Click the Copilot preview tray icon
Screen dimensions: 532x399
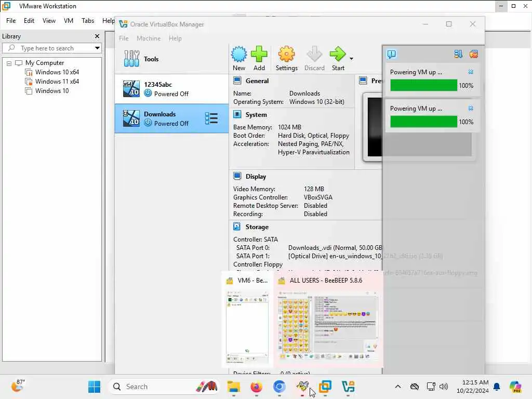coord(515,387)
